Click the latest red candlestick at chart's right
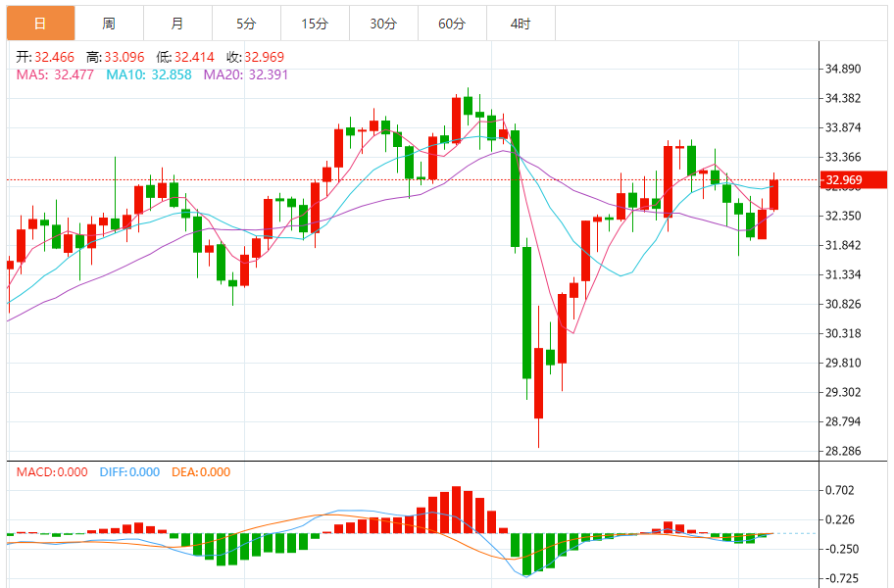 coord(773,194)
